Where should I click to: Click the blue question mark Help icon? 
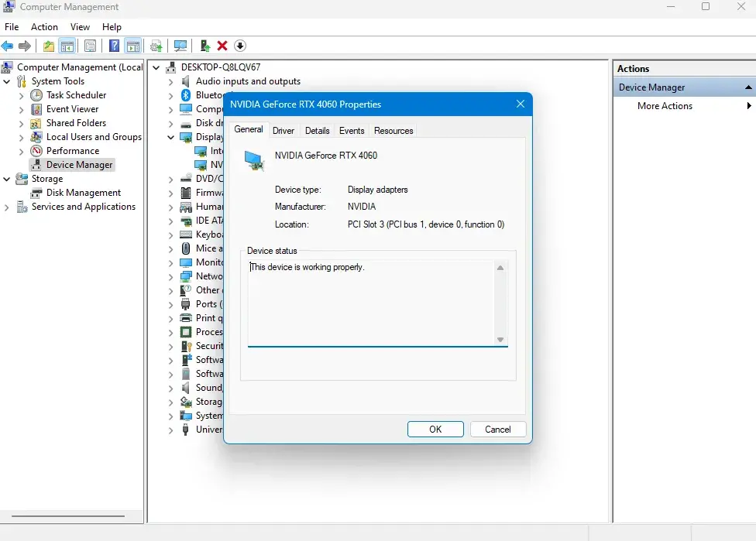click(x=114, y=46)
